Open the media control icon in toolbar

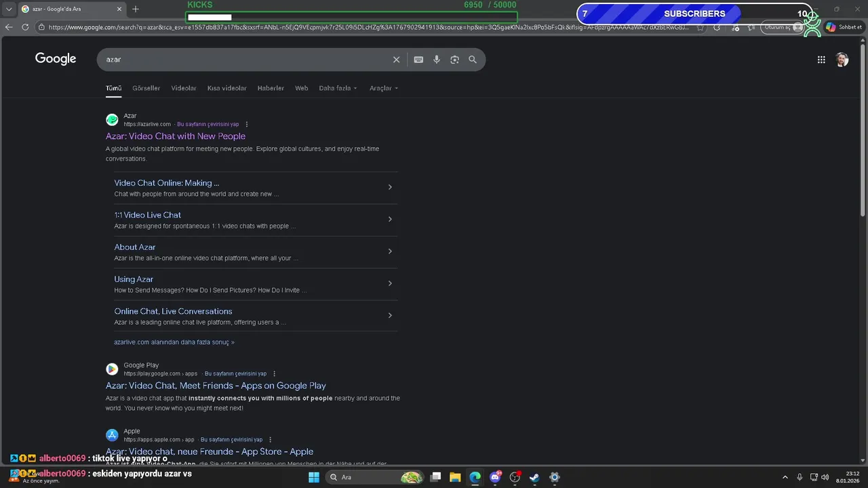click(x=736, y=27)
